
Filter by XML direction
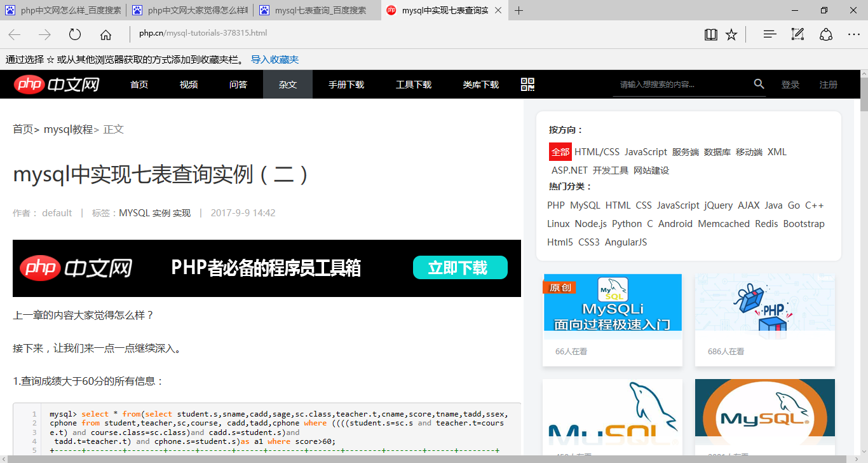point(777,152)
